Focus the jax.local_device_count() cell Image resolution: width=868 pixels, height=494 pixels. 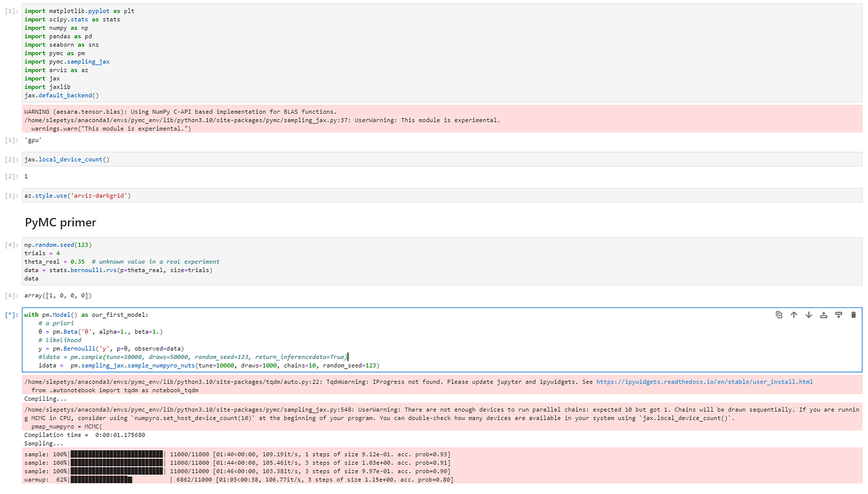click(377, 160)
